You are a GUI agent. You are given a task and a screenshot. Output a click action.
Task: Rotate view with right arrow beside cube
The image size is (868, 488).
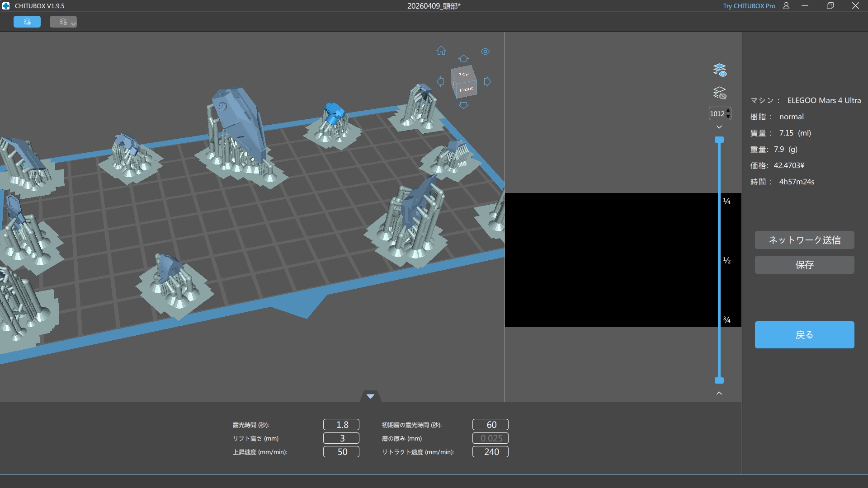(x=487, y=81)
